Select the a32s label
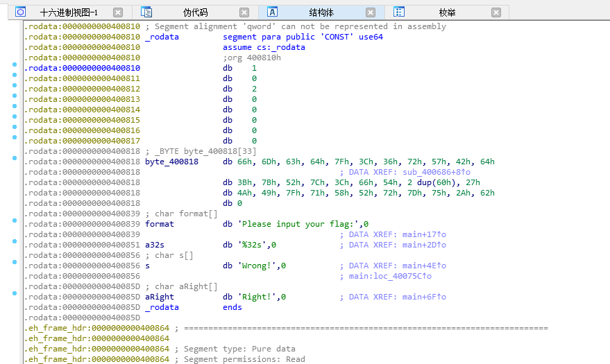 tap(155, 245)
